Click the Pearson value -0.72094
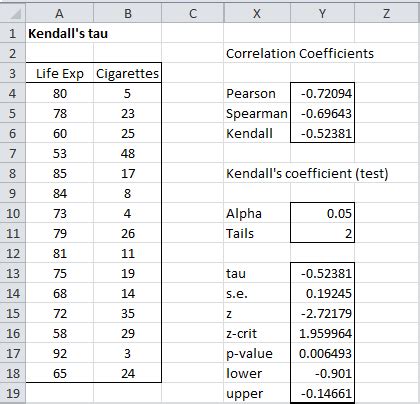Screen dimensions: 420x404 click(322, 93)
